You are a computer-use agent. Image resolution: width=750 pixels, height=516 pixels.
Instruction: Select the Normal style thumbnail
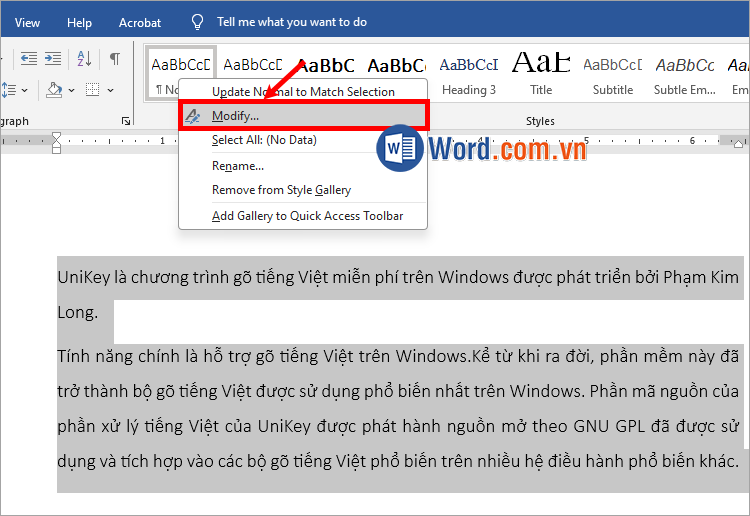(x=180, y=72)
